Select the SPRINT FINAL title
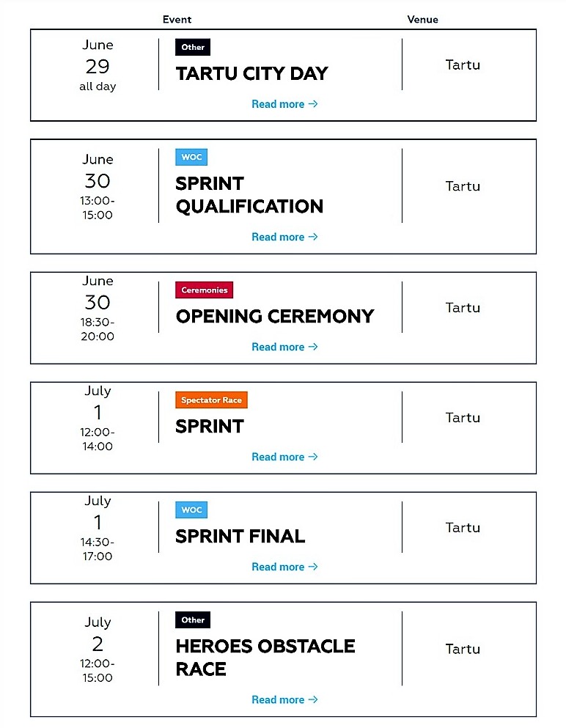Image resolution: width=566 pixels, height=728 pixels. (240, 536)
